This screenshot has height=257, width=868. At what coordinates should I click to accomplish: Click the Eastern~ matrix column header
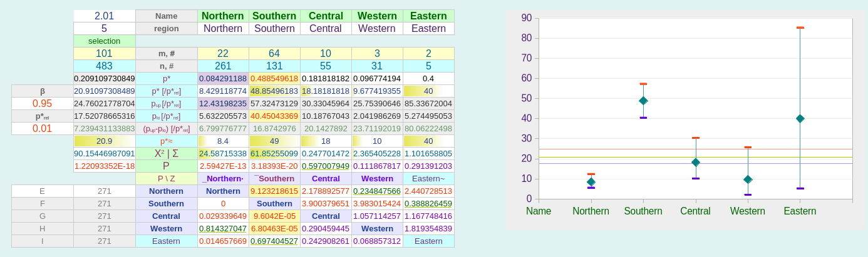[428, 179]
